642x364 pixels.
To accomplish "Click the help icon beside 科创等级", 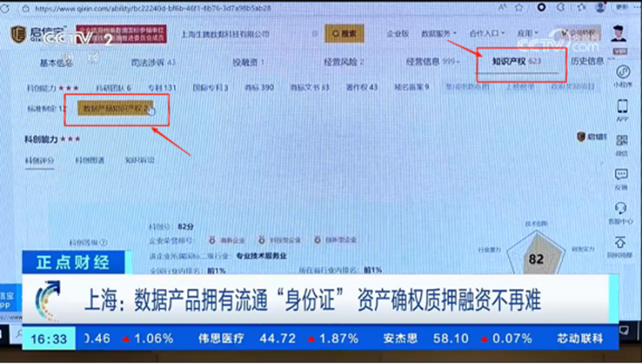I will coord(104,242).
